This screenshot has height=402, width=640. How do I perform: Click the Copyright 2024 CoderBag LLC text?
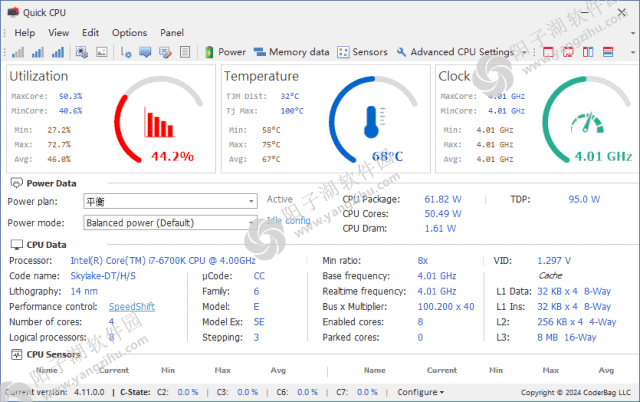click(x=576, y=392)
